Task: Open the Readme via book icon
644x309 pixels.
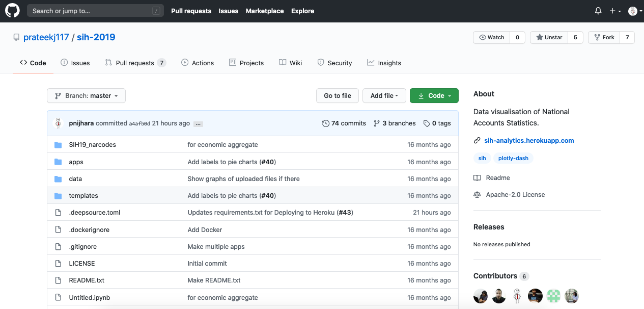Action: tap(477, 177)
